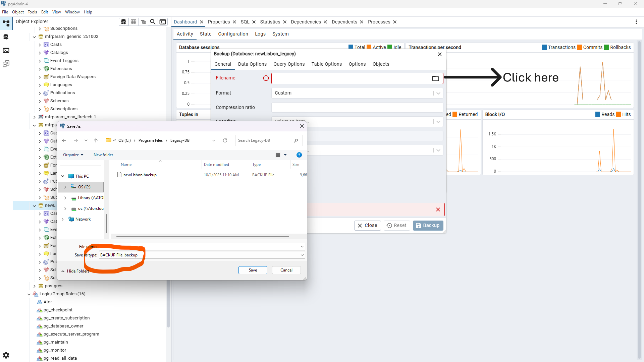Open the Query Tool from Object Explorer toolbar
This screenshot has width=644, height=362.
tap(123, 21)
